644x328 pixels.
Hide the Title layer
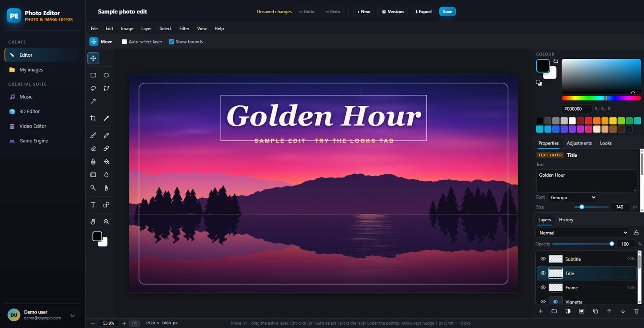coord(543,273)
